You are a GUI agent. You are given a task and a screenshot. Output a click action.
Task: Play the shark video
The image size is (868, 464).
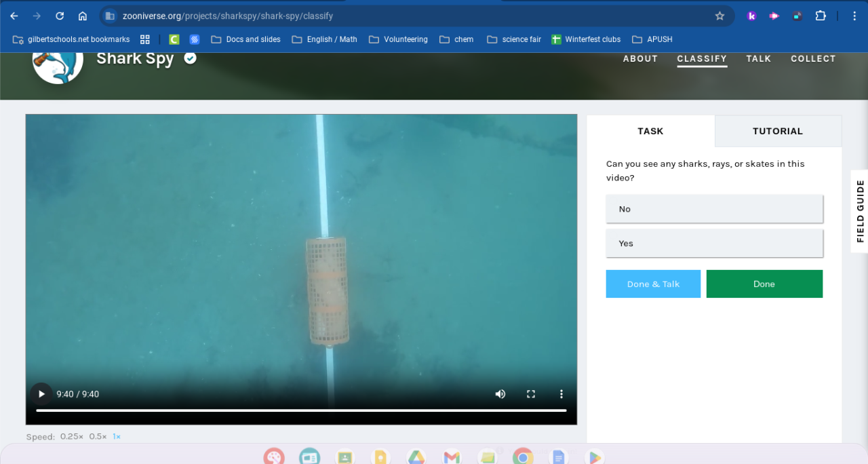(41, 394)
